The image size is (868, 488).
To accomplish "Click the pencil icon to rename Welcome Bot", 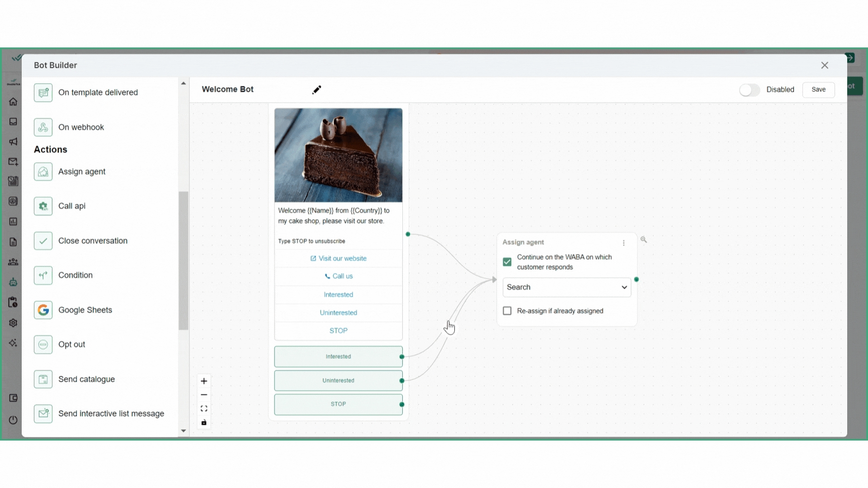I will 316,90.
